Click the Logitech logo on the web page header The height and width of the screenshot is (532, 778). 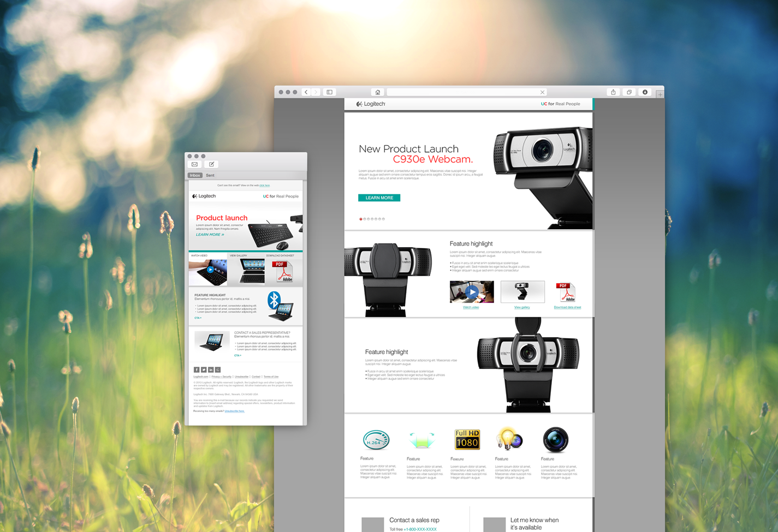pyautogui.click(x=371, y=104)
